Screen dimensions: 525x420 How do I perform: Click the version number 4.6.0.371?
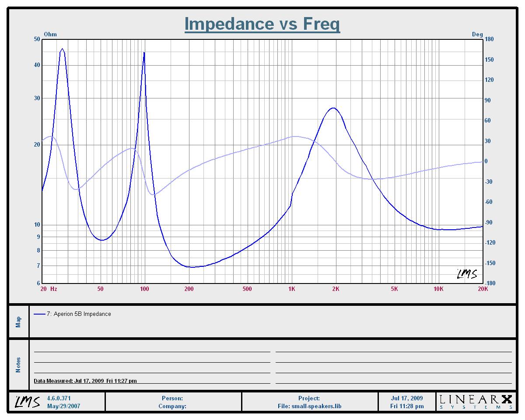[59, 399]
